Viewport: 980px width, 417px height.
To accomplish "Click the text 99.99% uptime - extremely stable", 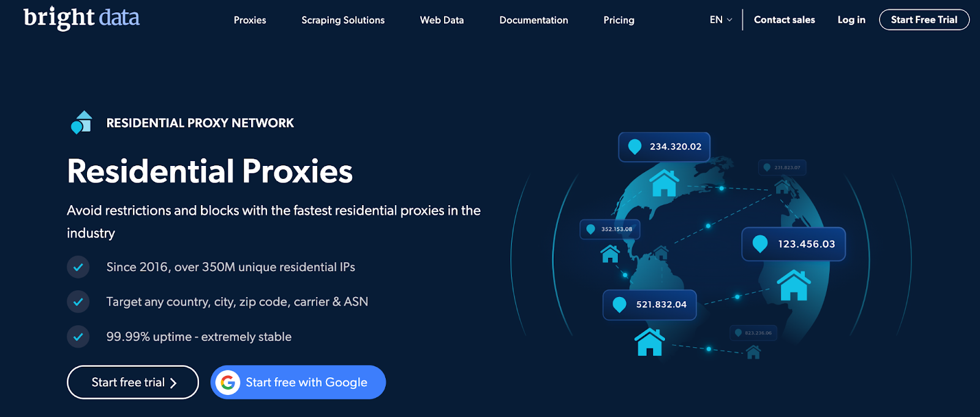I will click(x=199, y=337).
